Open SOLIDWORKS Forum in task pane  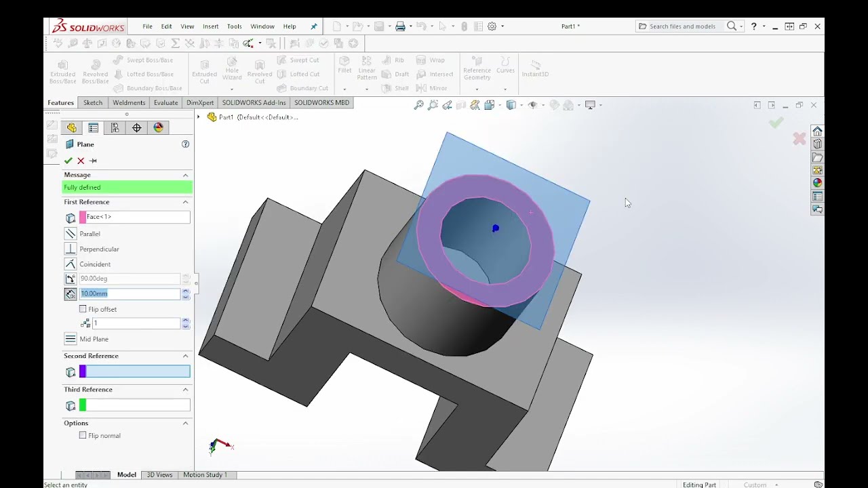pos(817,209)
